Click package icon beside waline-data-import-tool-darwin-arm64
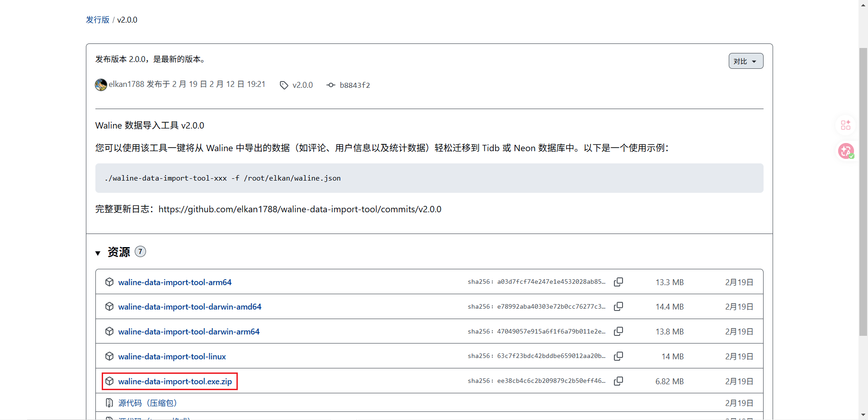 click(109, 331)
